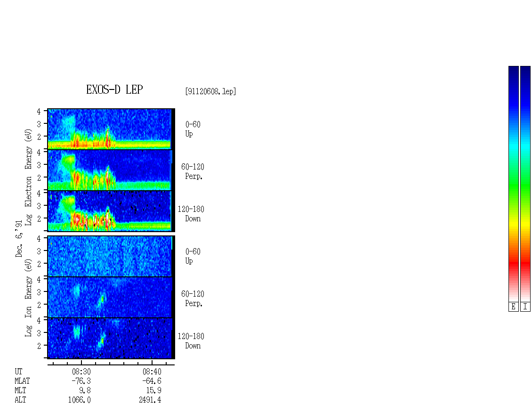Click the Log Ion Energy (eV) axis label

[x=28, y=298]
